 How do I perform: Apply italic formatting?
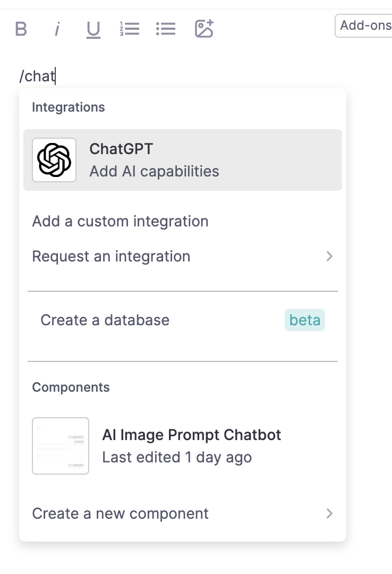tap(57, 29)
